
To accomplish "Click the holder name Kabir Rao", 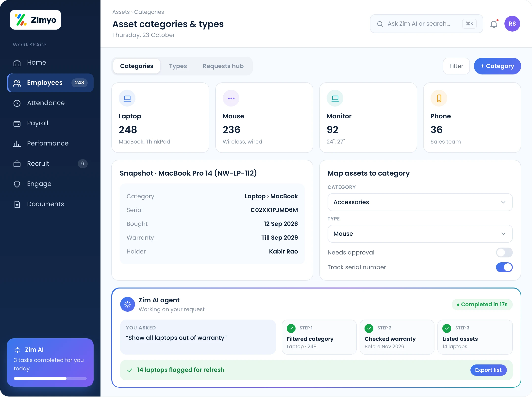I will [x=283, y=252].
